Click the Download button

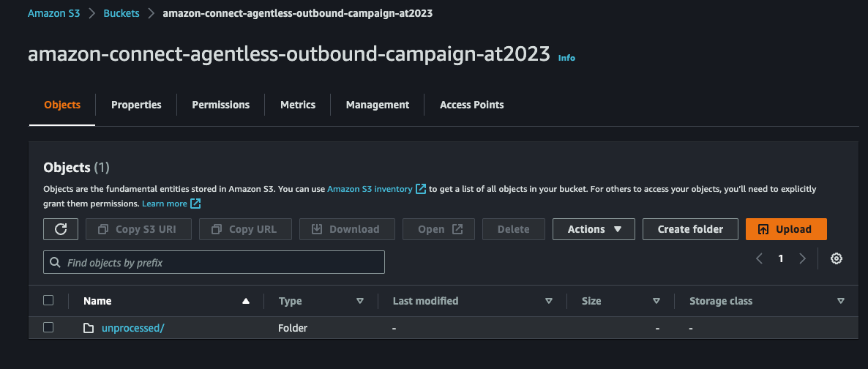point(347,229)
